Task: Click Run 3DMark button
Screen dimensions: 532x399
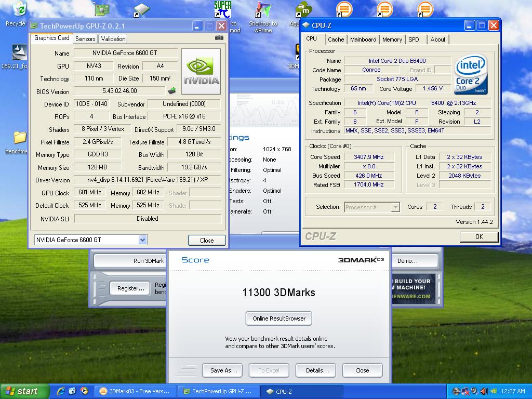Action: [130, 261]
